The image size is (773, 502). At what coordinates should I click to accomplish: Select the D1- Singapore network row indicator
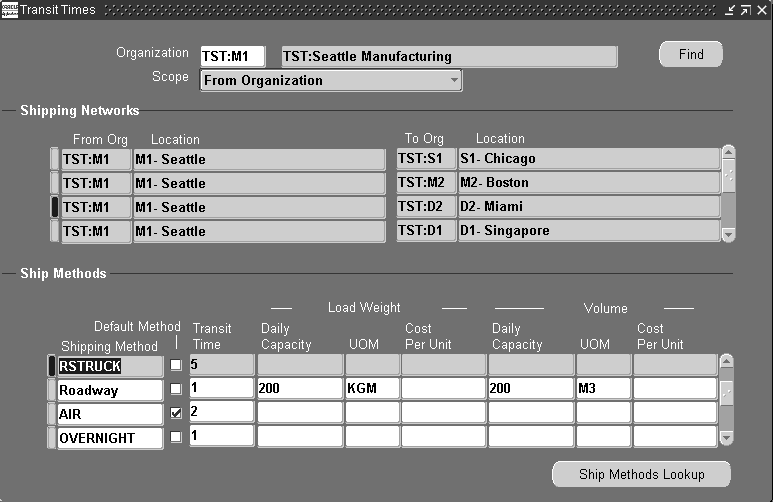pos(54,231)
